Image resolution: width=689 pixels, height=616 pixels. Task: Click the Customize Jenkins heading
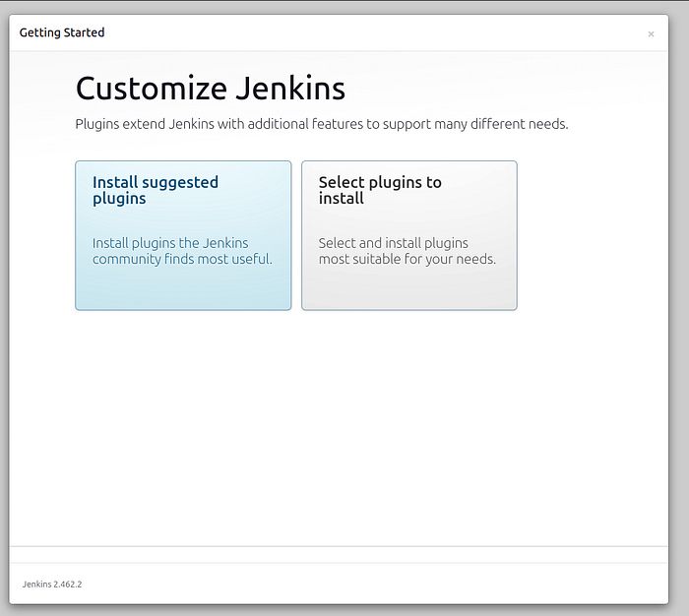click(211, 89)
